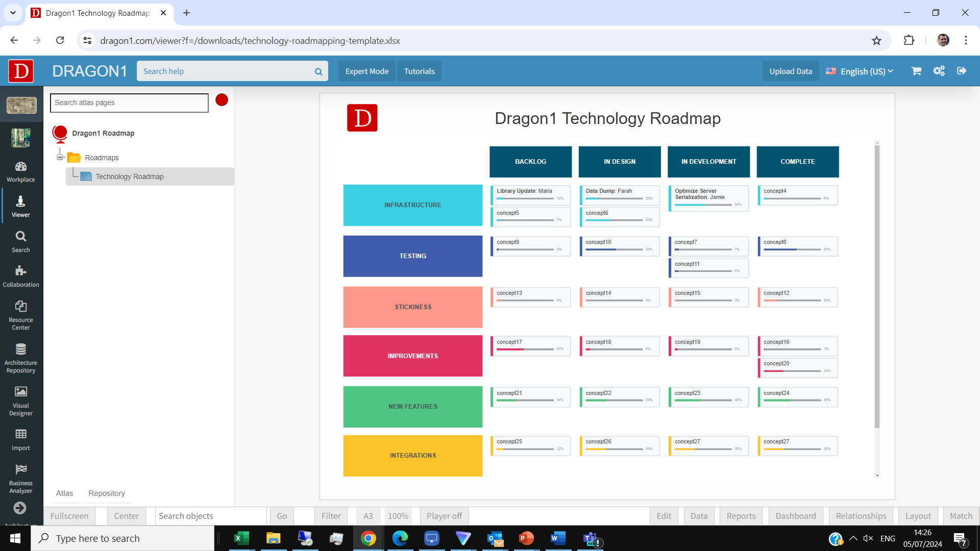Open the browser tab search dropdown
Screen dimensions: 980x551
(x=13, y=13)
